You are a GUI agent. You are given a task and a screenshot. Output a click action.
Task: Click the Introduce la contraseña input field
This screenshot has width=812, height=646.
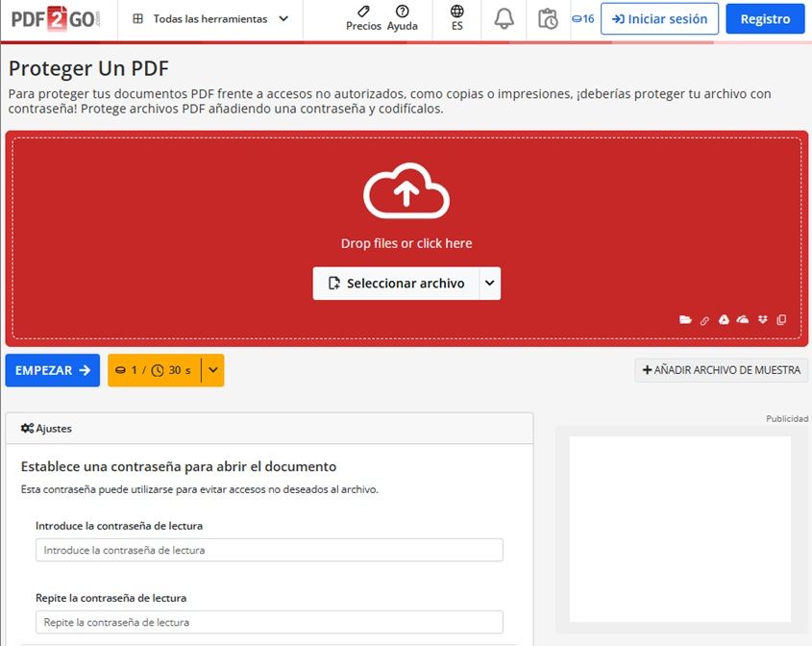269,550
